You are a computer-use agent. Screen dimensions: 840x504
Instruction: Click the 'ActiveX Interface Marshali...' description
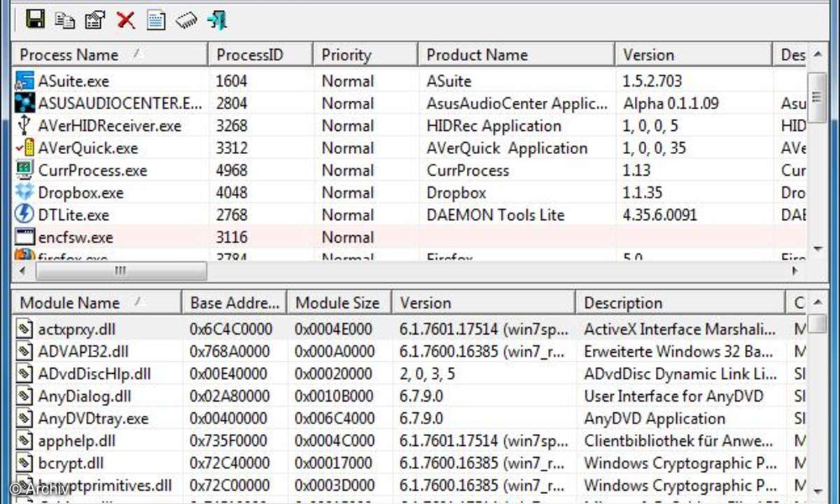680,329
